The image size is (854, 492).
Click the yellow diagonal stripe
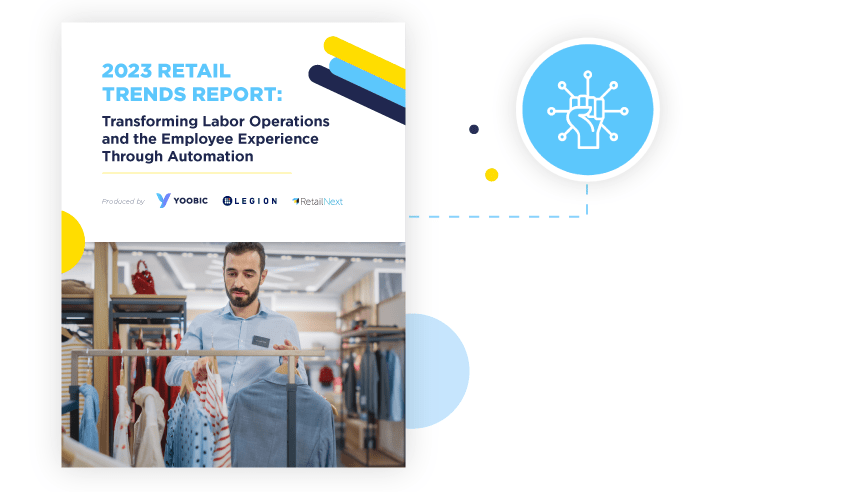[x=365, y=61]
